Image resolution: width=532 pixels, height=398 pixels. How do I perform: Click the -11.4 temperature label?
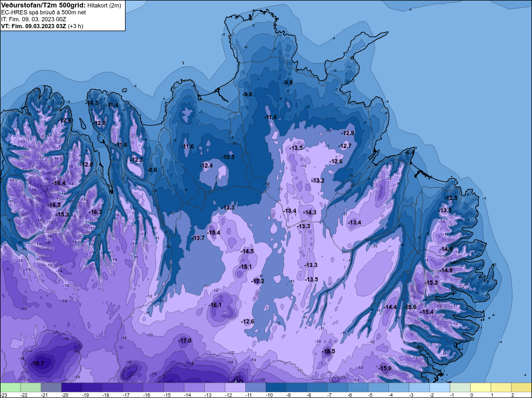tap(112, 105)
